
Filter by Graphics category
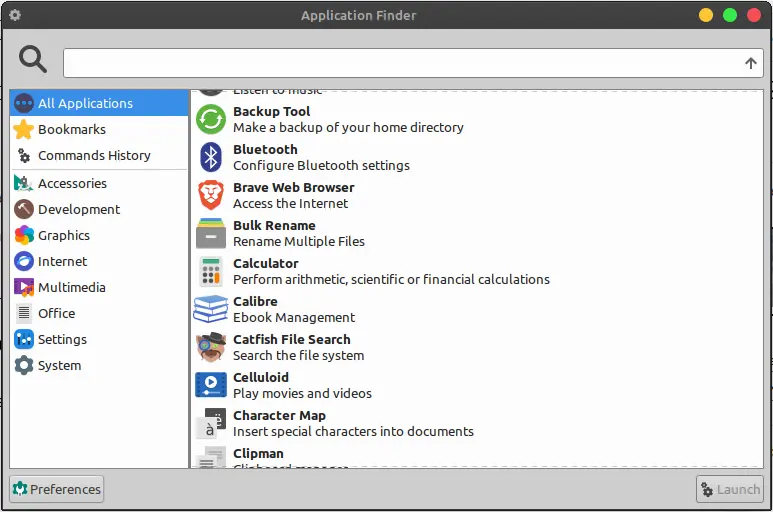(99, 235)
